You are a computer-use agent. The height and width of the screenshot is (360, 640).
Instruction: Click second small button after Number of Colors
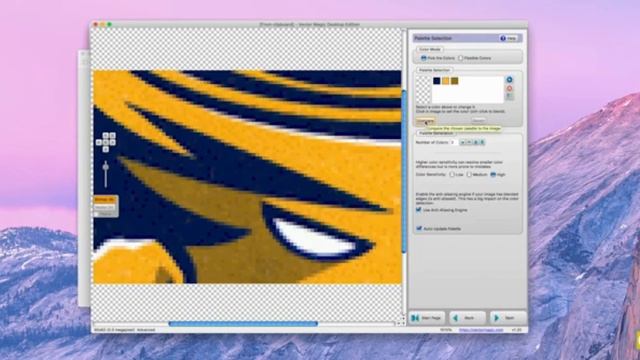coord(469,142)
